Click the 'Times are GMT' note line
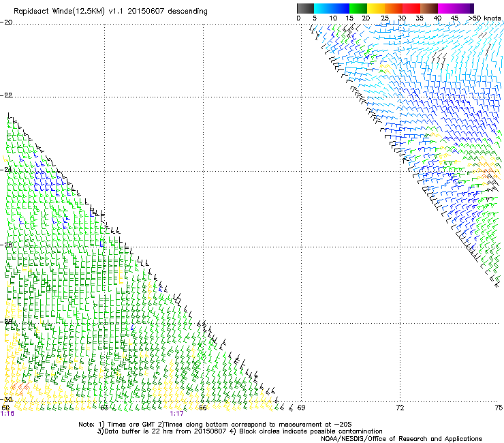The width and height of the screenshot is (504, 443). [215, 425]
